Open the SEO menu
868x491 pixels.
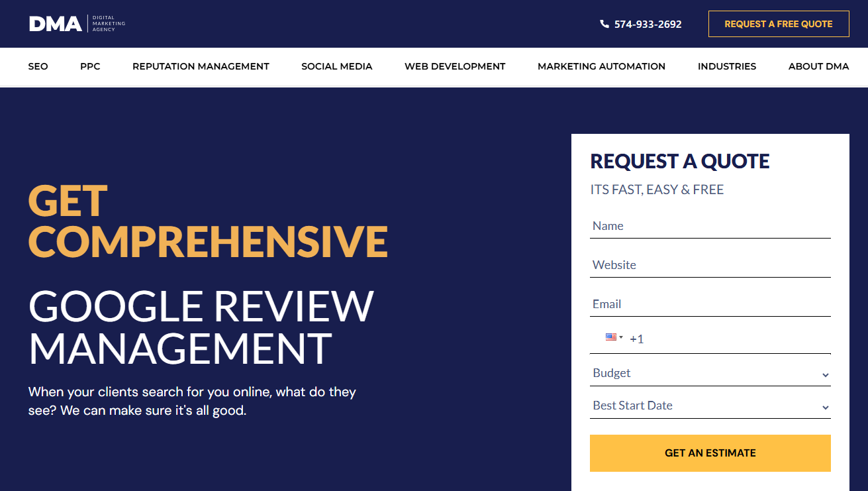38,66
